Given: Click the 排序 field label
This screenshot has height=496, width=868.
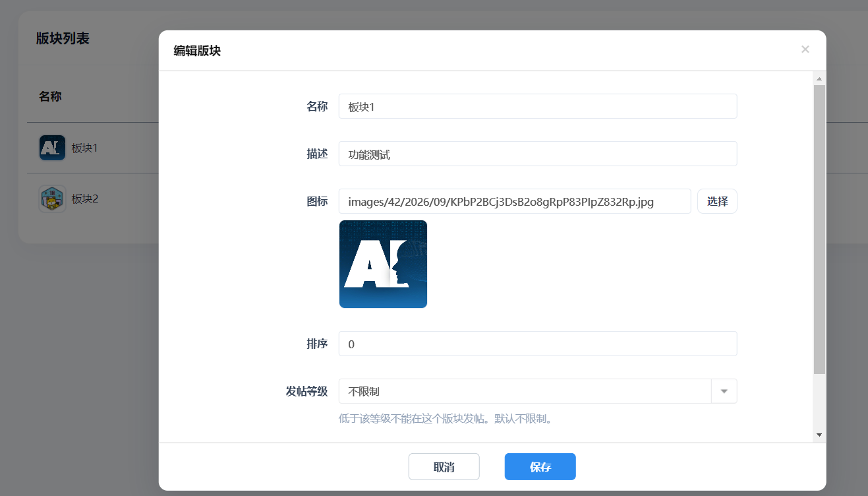Looking at the screenshot, I should (317, 344).
